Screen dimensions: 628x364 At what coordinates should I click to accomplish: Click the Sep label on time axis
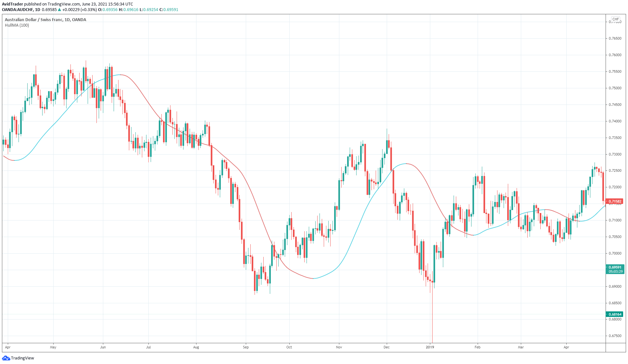[x=246, y=347]
